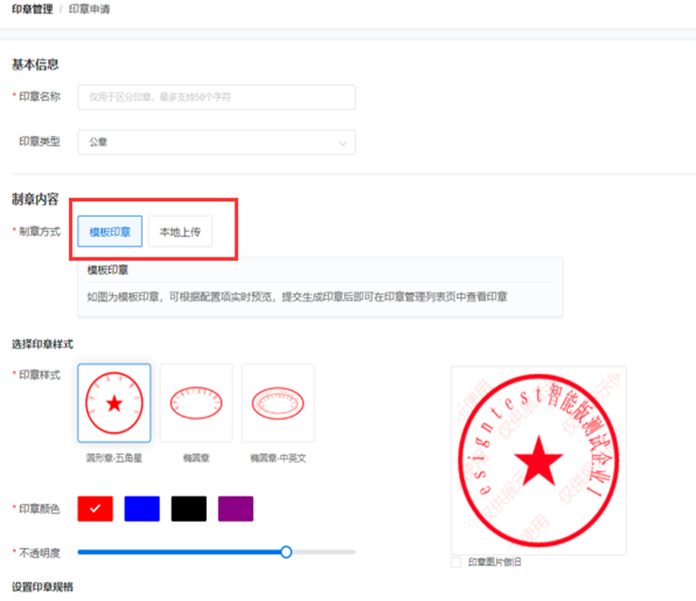This screenshot has width=696, height=601.
Task: Open the 印章类型 dropdown showing 公章
Action: pyautogui.click(x=215, y=142)
